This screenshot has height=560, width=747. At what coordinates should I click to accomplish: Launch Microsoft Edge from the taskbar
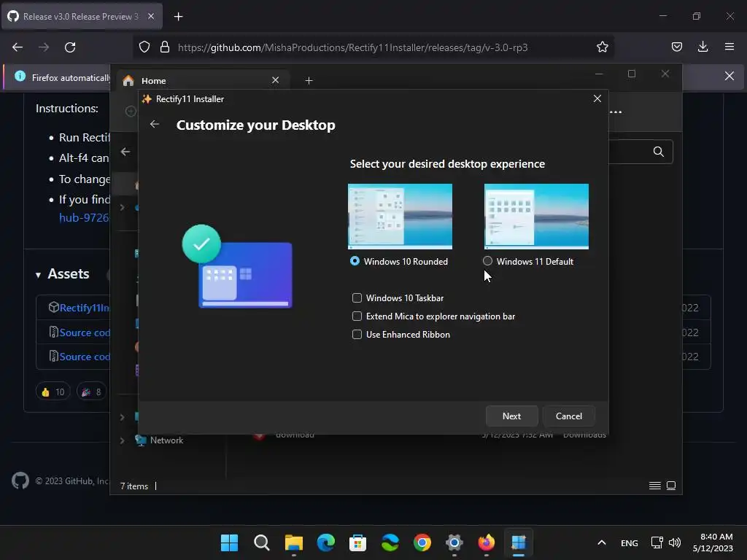coord(326,542)
